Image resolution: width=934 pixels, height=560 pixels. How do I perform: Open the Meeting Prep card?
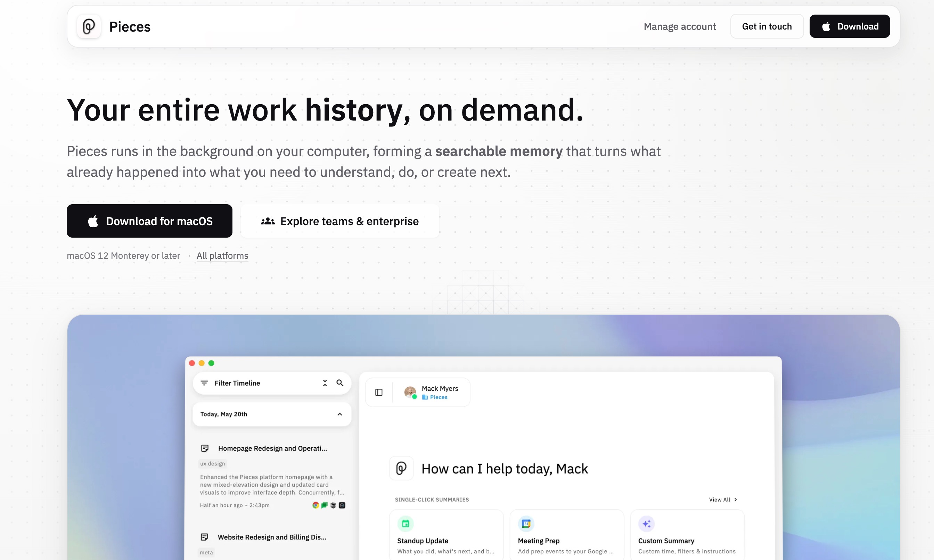566,535
